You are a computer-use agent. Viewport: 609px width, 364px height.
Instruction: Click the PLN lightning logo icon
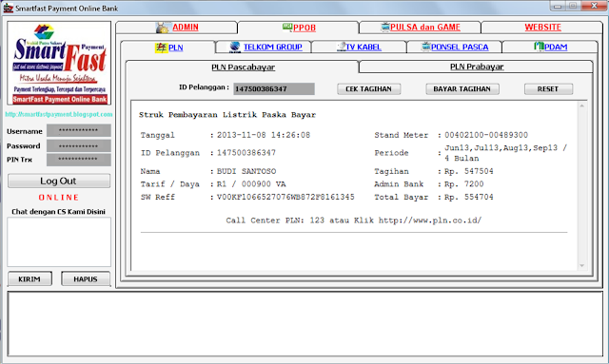tap(161, 48)
